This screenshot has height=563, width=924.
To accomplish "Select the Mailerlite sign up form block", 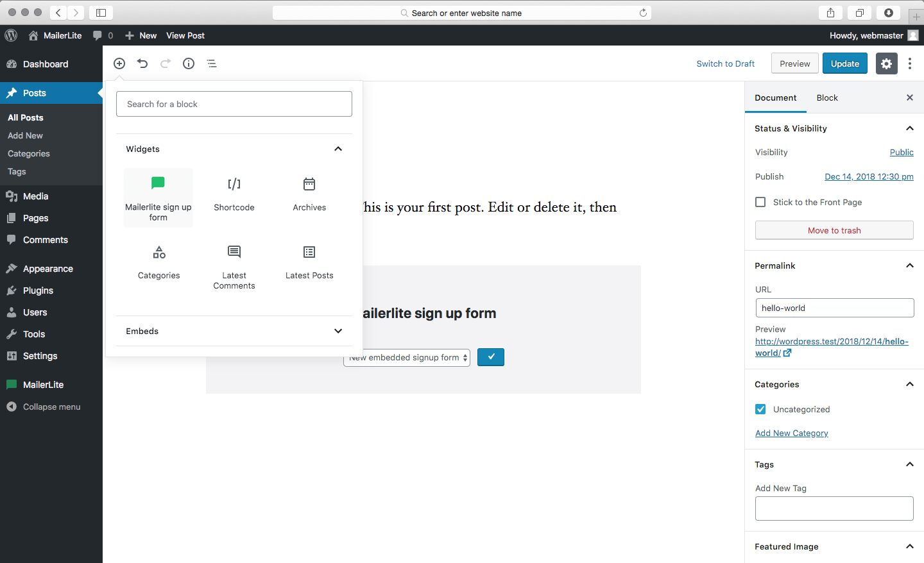I will (x=158, y=197).
